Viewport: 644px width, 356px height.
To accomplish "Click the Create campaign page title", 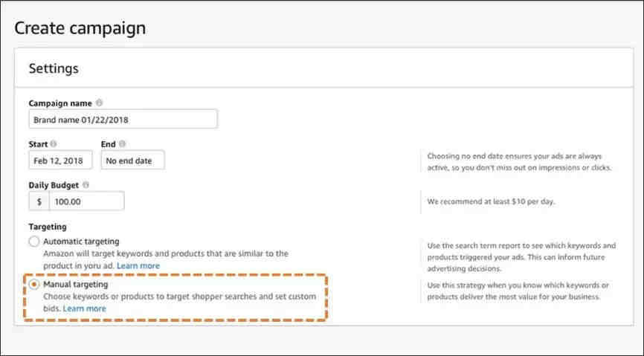I will pyautogui.click(x=80, y=28).
